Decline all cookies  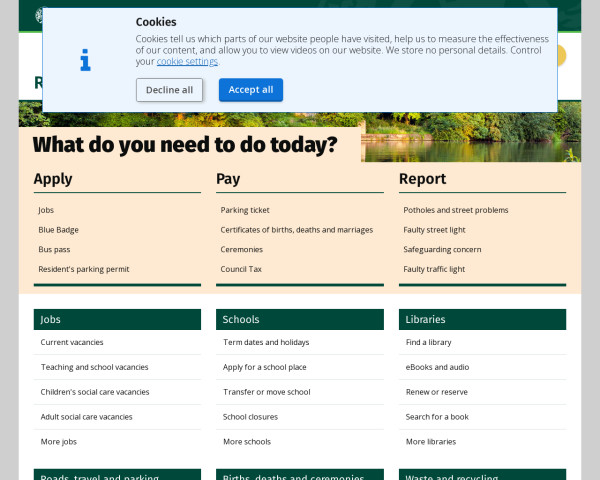tap(169, 90)
